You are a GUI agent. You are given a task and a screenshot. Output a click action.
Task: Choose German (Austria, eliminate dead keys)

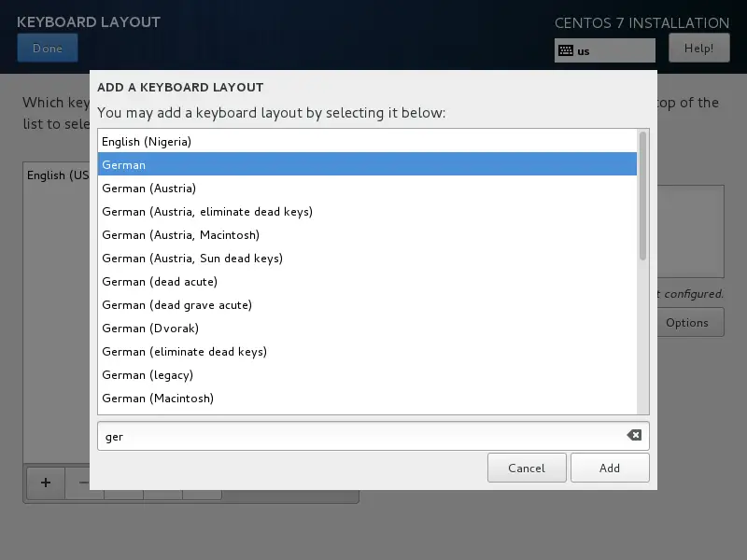point(367,212)
